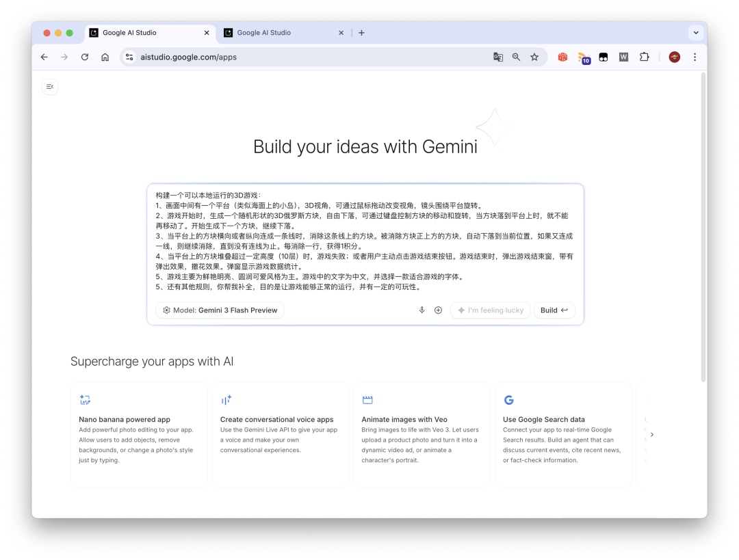Image resolution: width=739 pixels, height=560 pixels.
Task: Click the browser forward arrow
Action: pos(64,57)
